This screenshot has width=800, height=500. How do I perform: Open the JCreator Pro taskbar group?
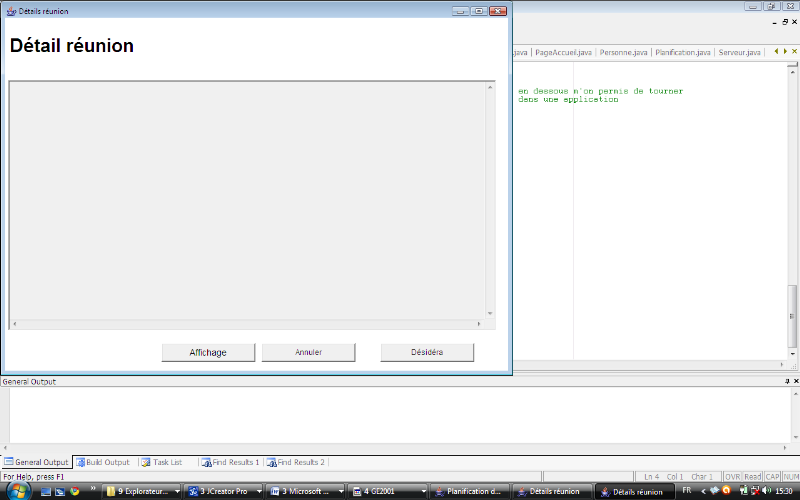(x=223, y=491)
